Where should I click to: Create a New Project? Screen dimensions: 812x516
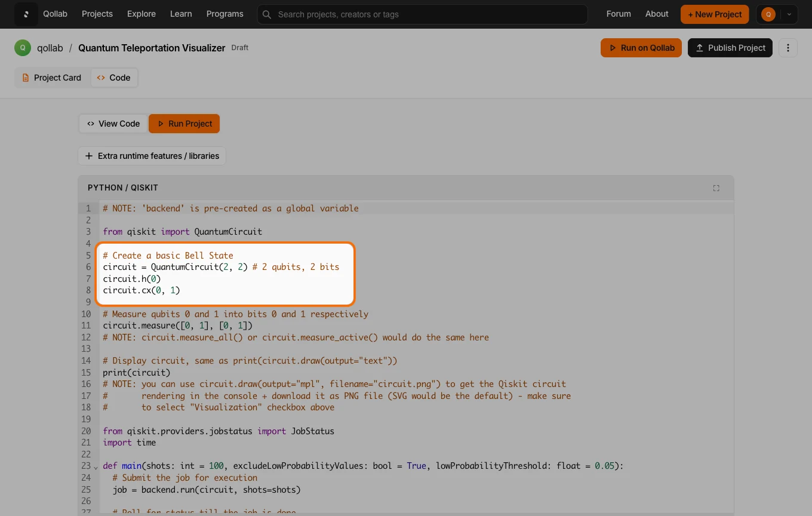click(x=715, y=14)
